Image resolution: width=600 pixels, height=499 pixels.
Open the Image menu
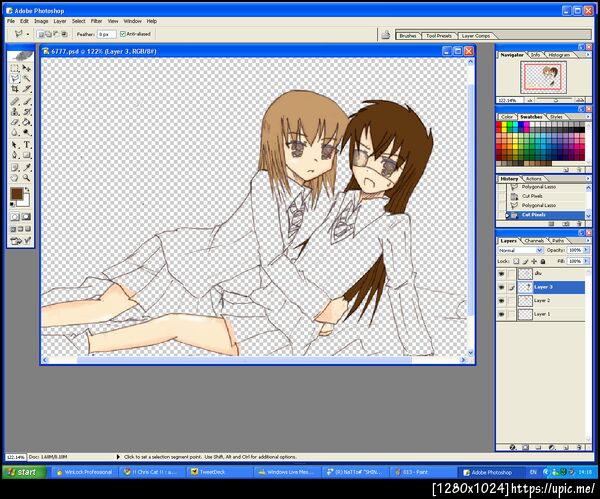pyautogui.click(x=41, y=21)
